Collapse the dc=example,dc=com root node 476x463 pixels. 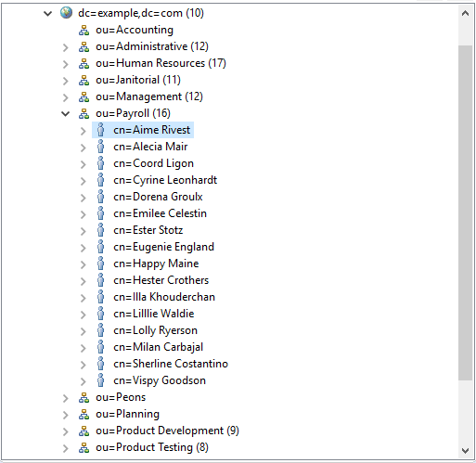click(47, 13)
